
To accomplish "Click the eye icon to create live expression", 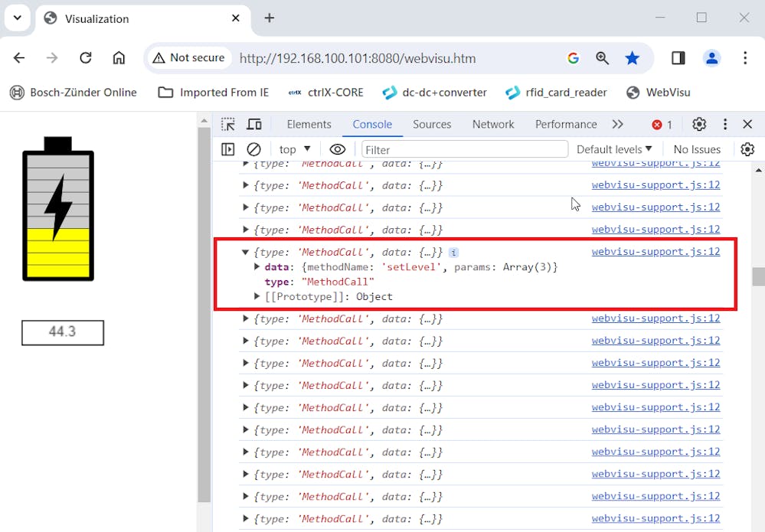I will [337, 149].
